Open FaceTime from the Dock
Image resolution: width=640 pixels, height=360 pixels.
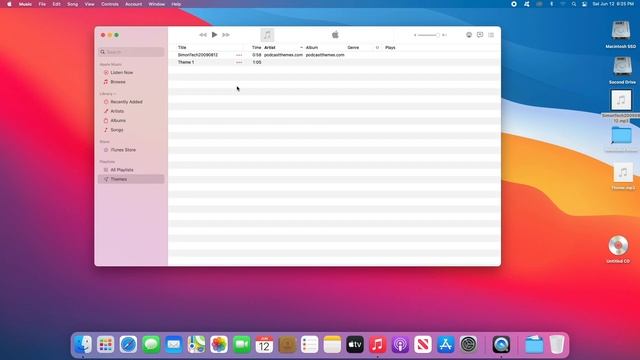tap(242, 344)
